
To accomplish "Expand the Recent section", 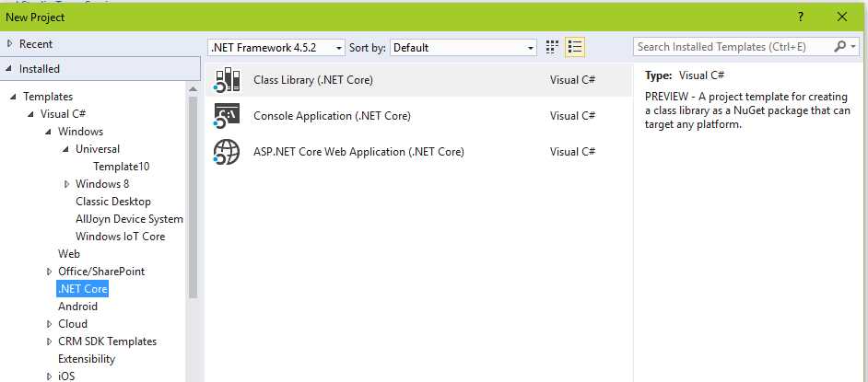I will [x=9, y=43].
